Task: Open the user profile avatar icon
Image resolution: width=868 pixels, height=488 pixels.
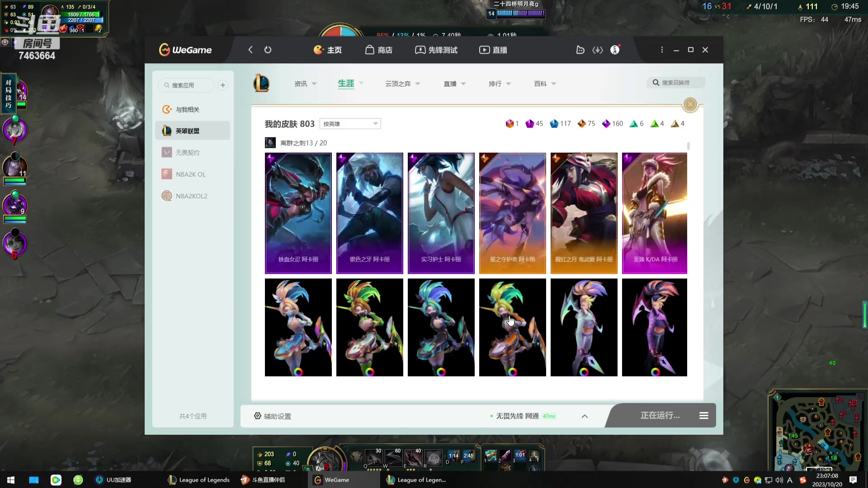Action: (615, 50)
